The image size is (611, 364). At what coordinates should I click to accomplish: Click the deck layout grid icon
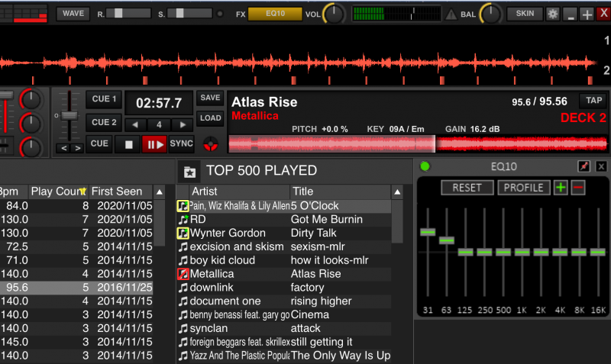pyautogui.click(x=24, y=13)
